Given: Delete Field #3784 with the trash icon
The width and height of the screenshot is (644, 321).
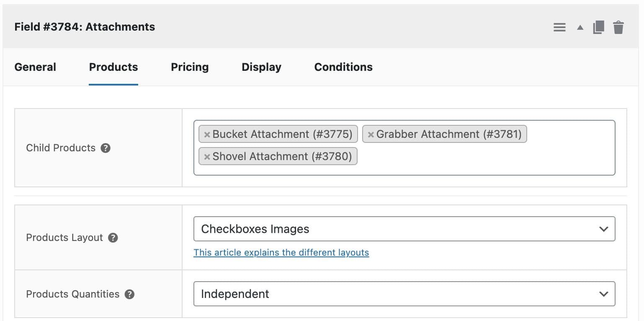Looking at the screenshot, I should 618,27.
